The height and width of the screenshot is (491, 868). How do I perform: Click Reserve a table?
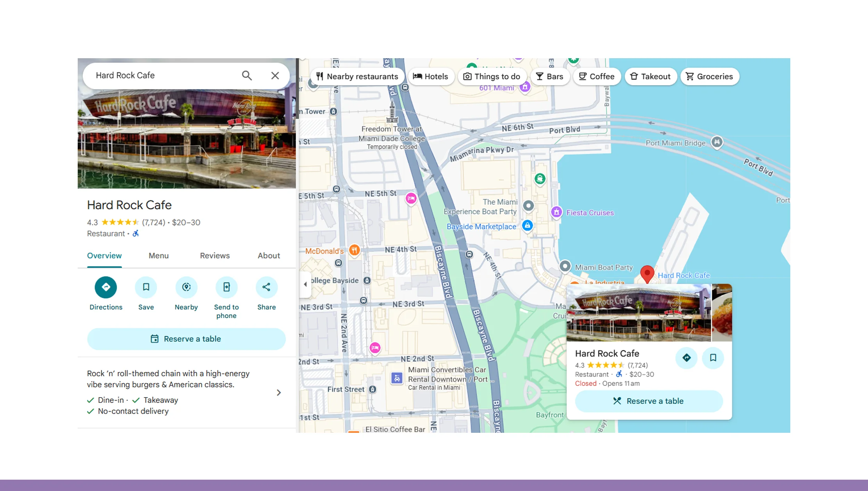click(186, 339)
